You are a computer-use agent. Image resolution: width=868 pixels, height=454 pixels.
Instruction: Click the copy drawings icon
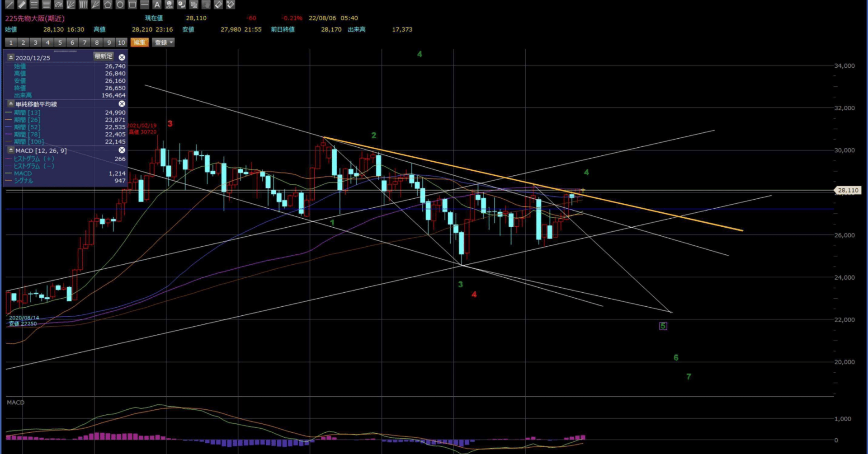point(193,5)
